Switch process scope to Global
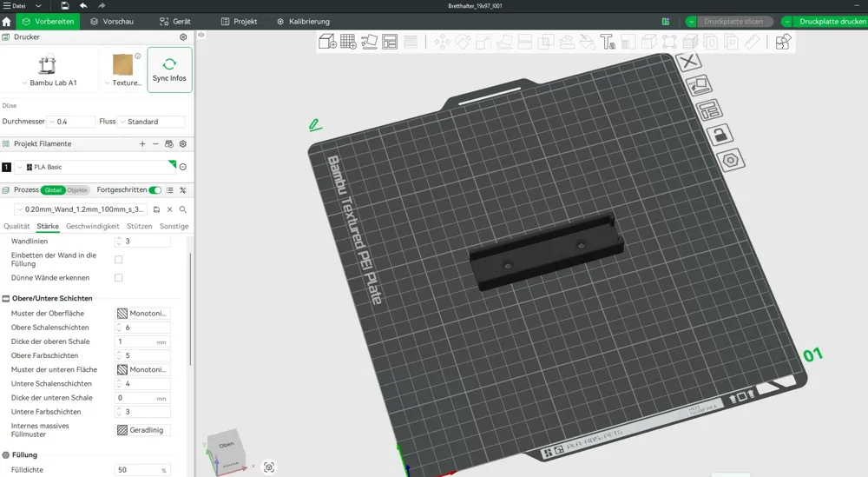 tap(53, 190)
